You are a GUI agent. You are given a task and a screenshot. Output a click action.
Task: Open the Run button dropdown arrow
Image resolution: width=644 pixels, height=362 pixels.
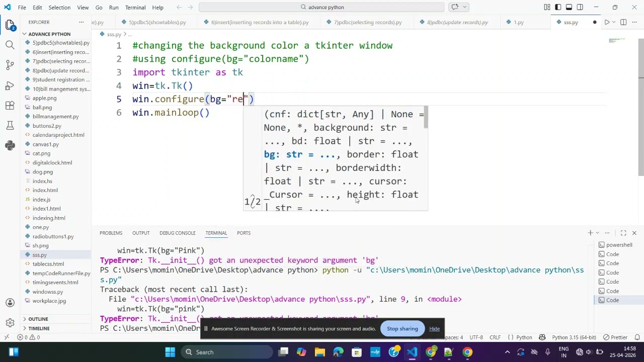click(614, 22)
